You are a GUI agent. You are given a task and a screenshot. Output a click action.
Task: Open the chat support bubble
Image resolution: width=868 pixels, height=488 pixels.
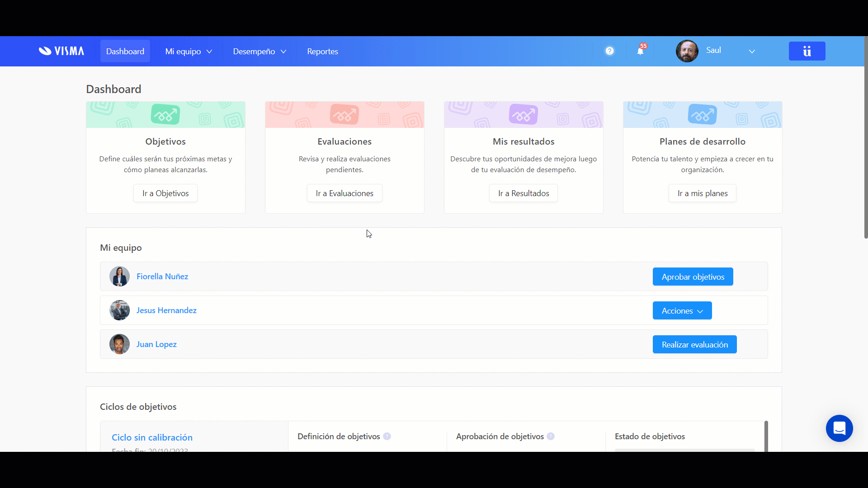pyautogui.click(x=839, y=428)
